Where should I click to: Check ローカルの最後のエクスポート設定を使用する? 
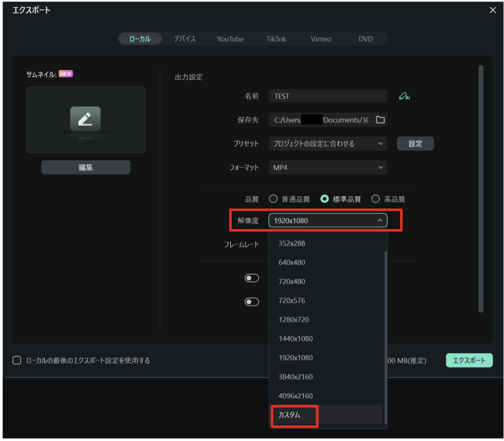click(16, 360)
